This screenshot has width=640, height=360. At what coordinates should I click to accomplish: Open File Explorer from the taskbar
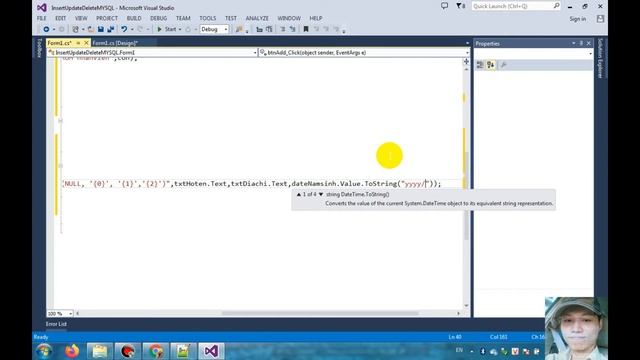[100, 351]
